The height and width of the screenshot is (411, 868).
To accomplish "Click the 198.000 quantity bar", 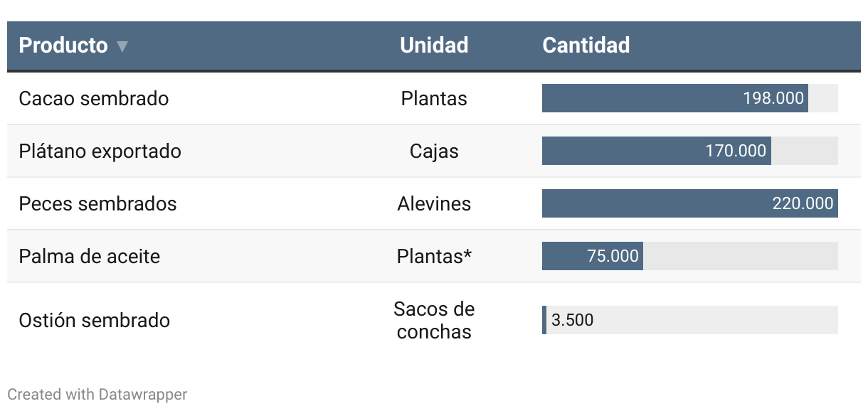I will coord(674,98).
